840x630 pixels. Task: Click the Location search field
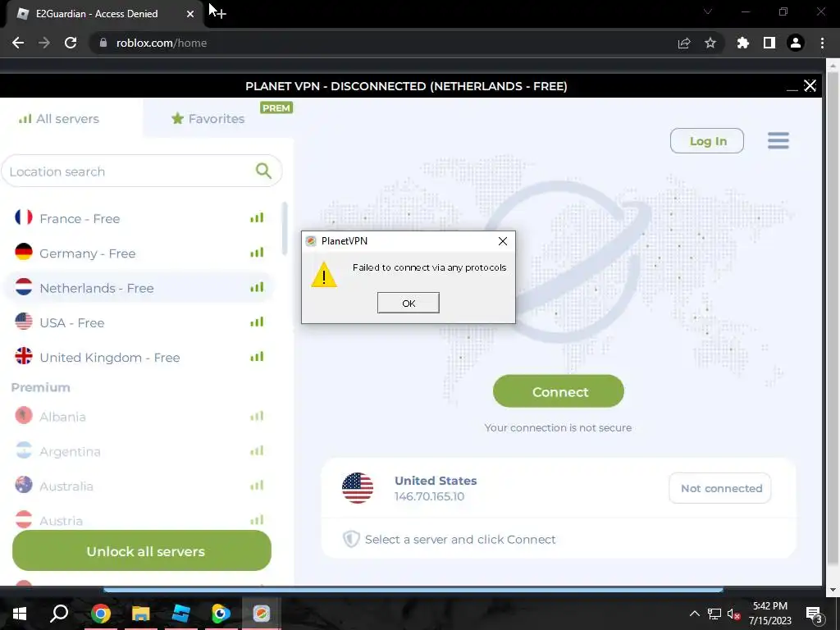coord(142,171)
